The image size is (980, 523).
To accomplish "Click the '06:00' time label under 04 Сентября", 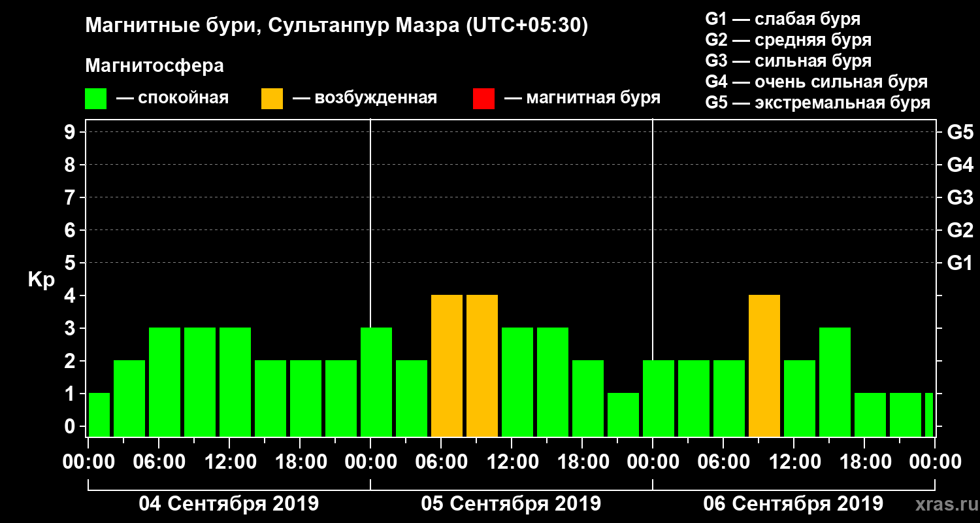I will 158,462.
